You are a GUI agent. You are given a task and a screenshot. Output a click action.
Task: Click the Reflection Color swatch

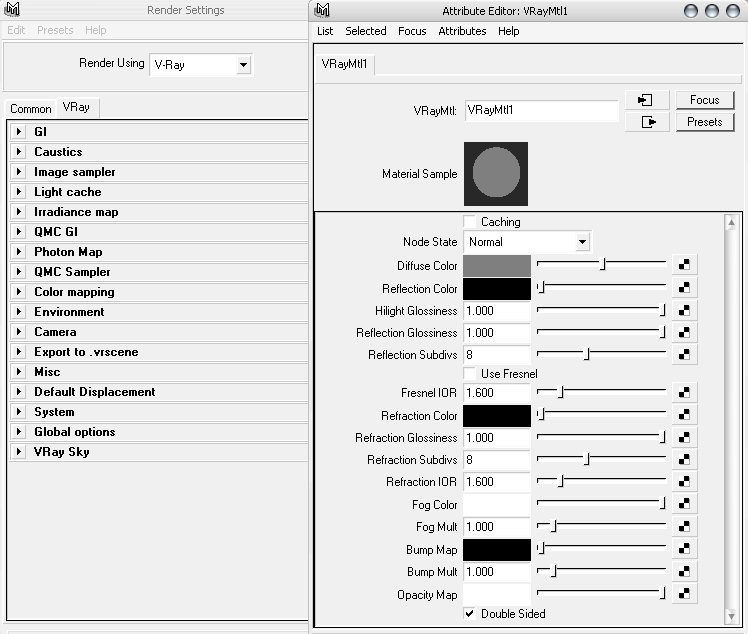[497, 289]
